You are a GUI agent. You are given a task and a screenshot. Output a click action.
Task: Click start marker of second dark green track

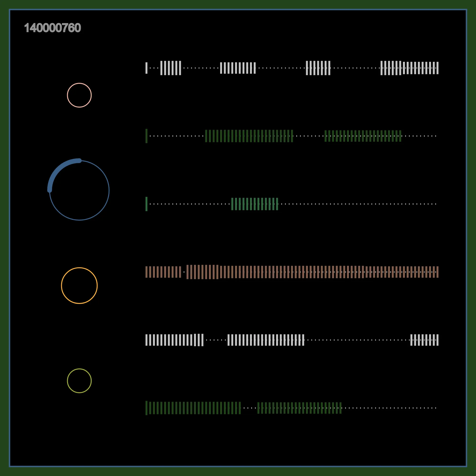pos(146,136)
